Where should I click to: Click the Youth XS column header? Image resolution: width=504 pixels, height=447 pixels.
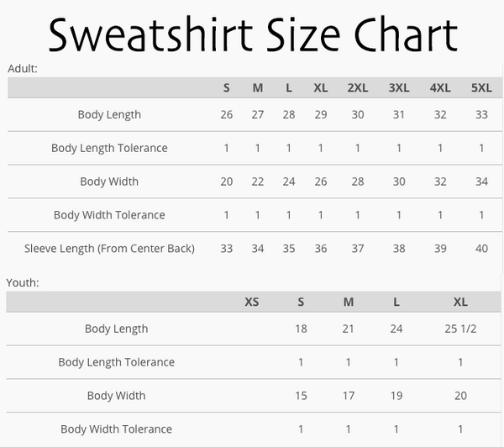252,302
